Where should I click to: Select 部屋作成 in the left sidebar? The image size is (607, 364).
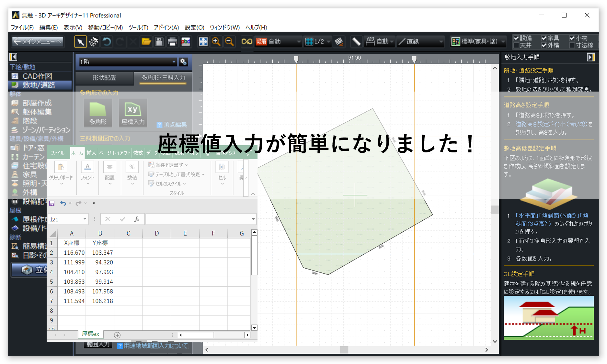(37, 103)
